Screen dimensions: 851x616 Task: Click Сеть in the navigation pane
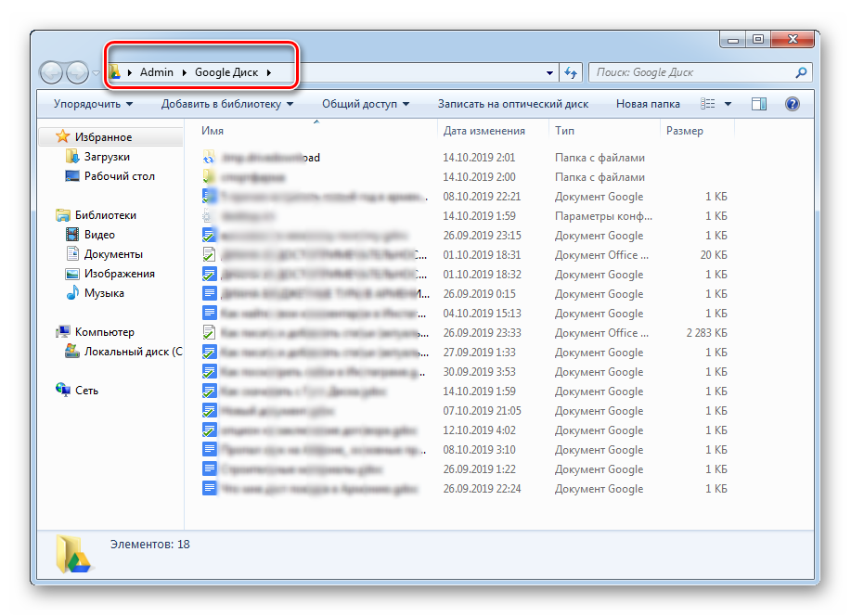pos(86,391)
